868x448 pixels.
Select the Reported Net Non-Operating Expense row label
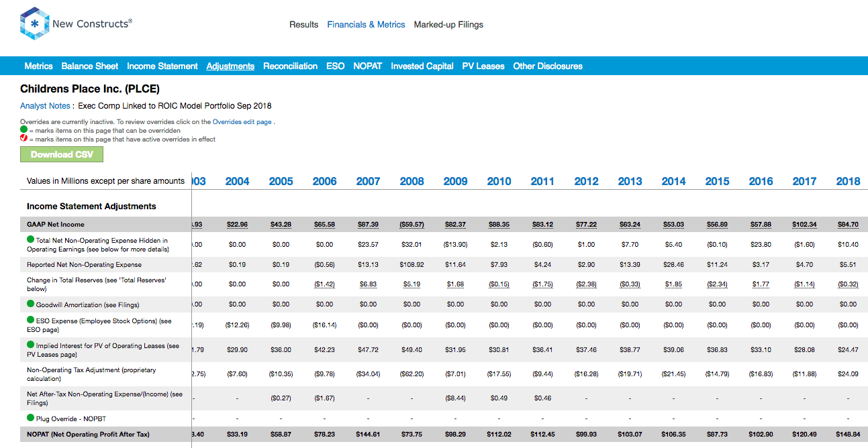[84, 265]
